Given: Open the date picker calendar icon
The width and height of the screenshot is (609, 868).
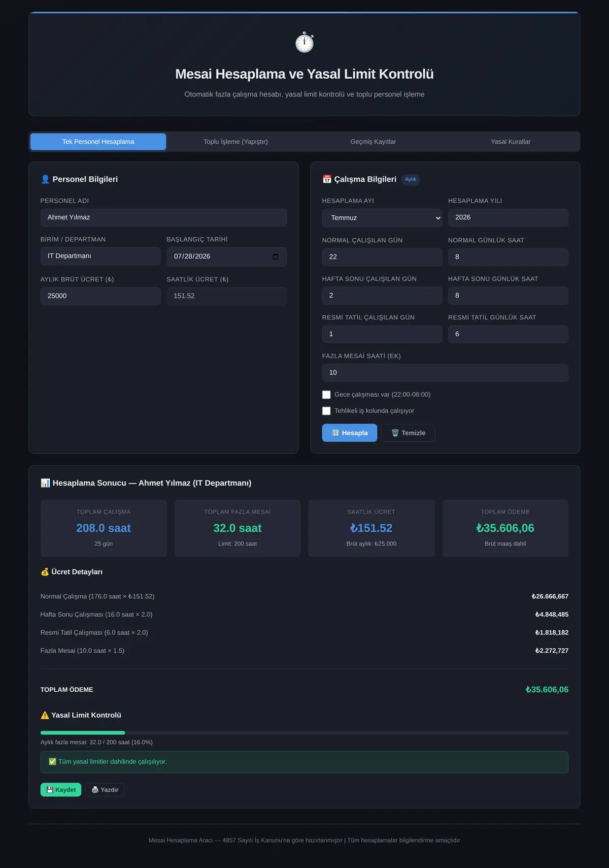Looking at the screenshot, I should [276, 256].
